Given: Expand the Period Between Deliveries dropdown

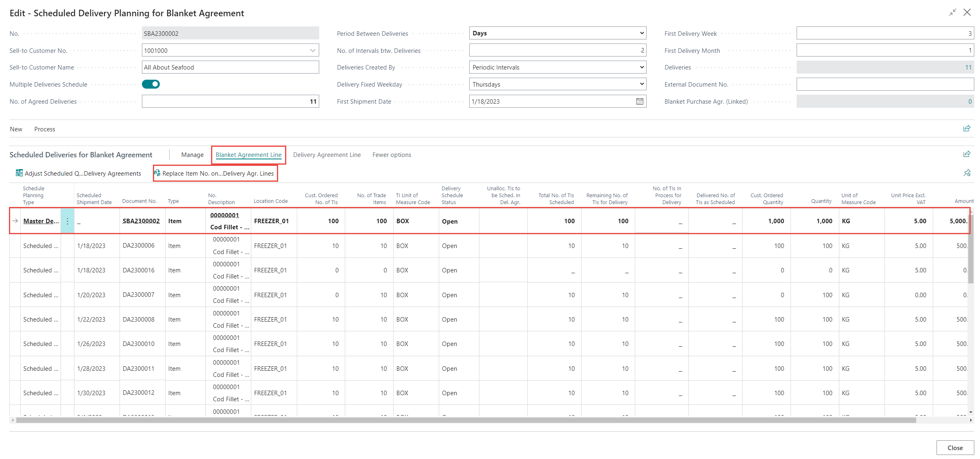Looking at the screenshot, I should click(641, 33).
